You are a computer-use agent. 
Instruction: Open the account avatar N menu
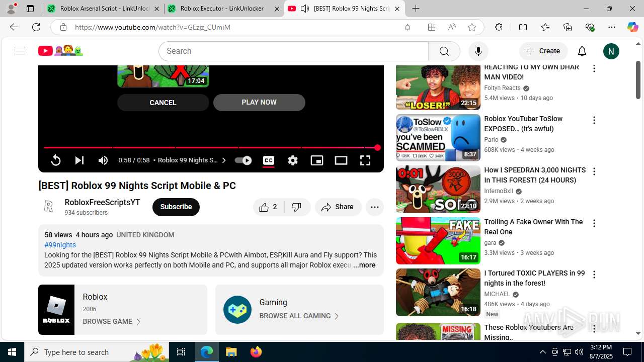611,51
